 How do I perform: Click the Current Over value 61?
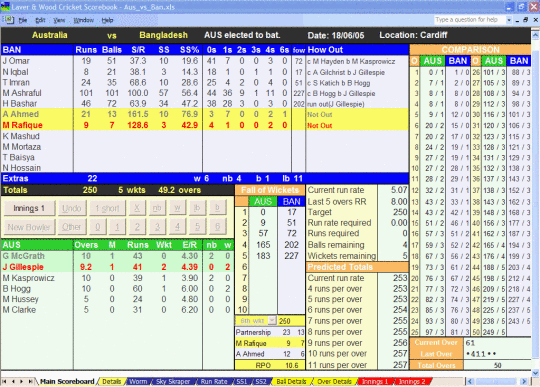coord(470,343)
